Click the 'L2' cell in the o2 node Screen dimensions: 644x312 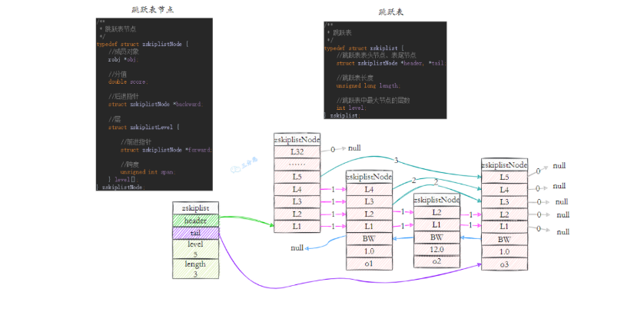[437, 212]
